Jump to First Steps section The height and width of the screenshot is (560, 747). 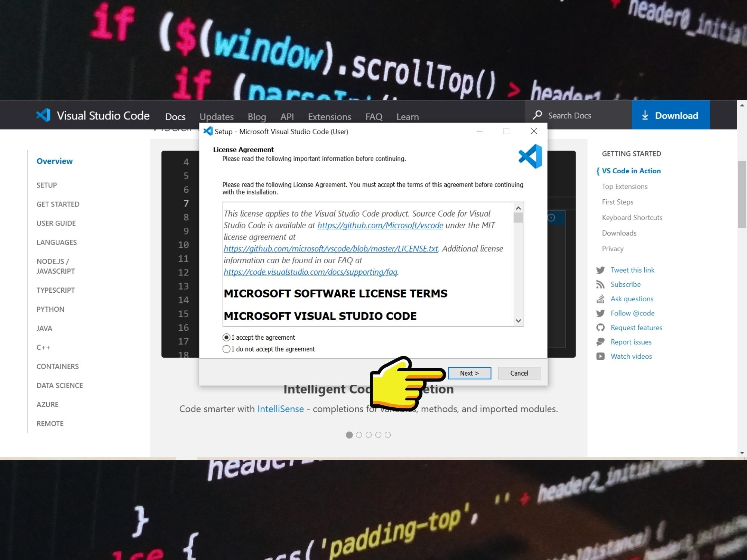[x=618, y=202]
